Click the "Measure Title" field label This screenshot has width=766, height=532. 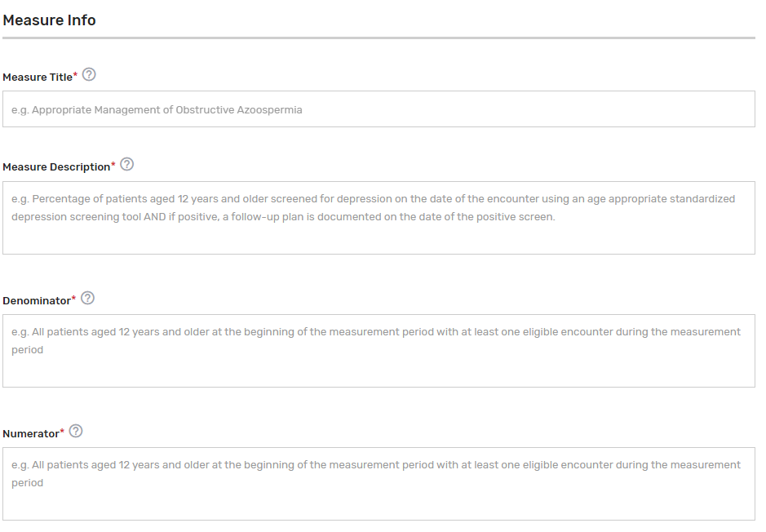(x=38, y=78)
